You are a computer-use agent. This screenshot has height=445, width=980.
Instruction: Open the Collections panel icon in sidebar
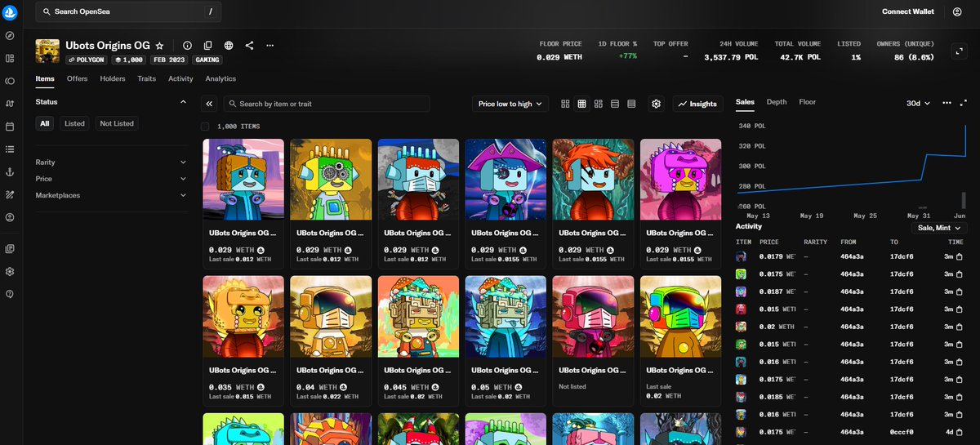pos(10,58)
